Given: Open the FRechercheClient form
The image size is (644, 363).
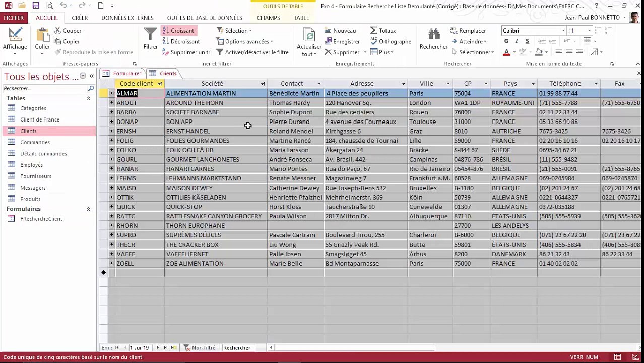Looking at the screenshot, I should pyautogui.click(x=41, y=219).
